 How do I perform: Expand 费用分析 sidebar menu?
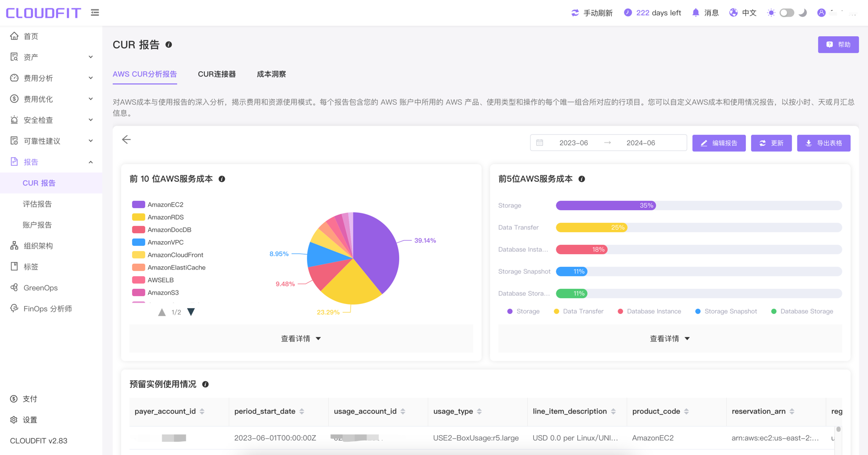[51, 78]
